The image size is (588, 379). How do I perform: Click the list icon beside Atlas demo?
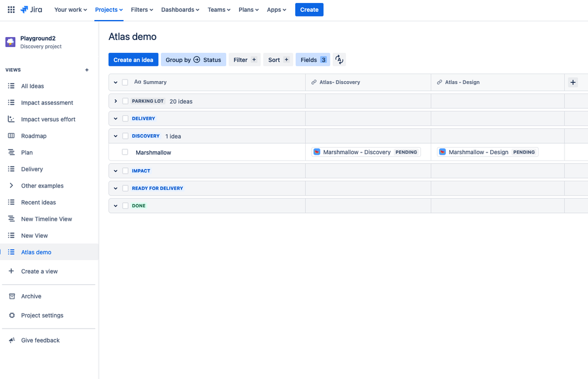click(x=11, y=252)
